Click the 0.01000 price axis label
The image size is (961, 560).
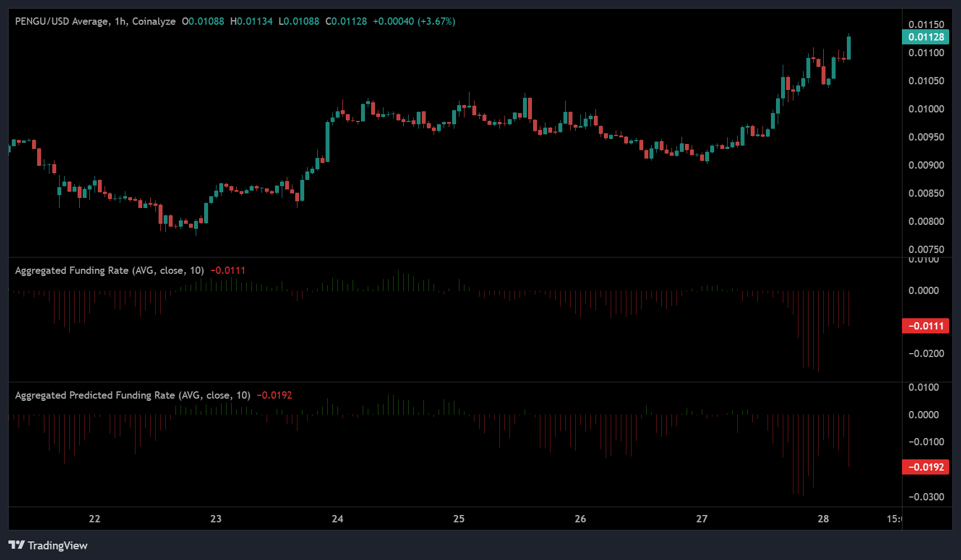(926, 109)
